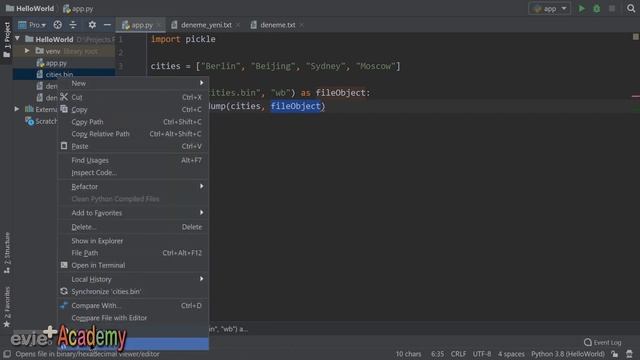640x360 pixels.
Task: Click Python 3.8 (HelloWorld) interpreter indicator
Action: pos(568,354)
